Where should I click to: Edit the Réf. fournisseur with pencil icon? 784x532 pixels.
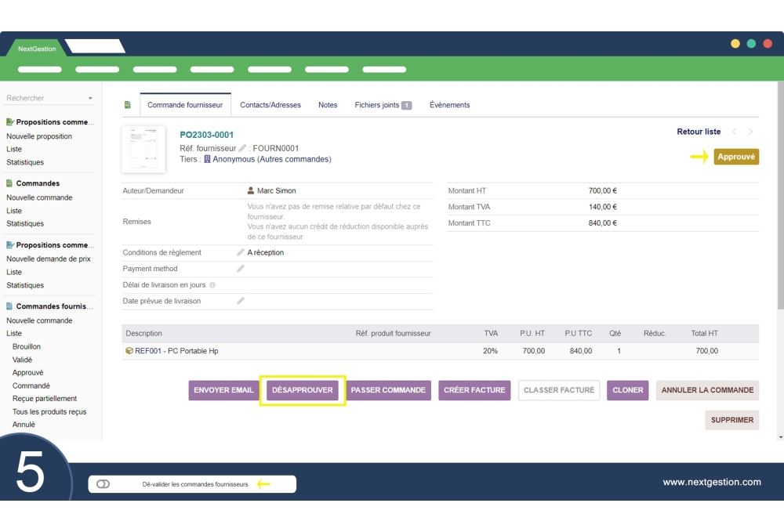[x=242, y=147]
